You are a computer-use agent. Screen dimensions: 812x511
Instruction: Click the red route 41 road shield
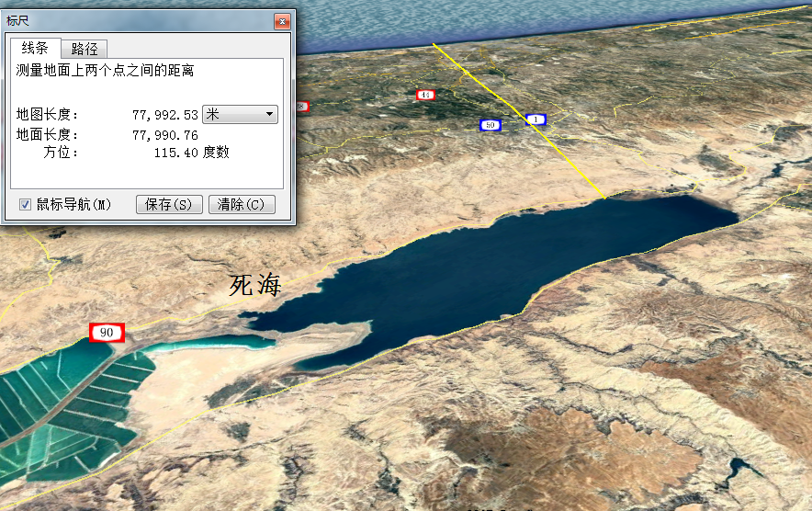(424, 95)
